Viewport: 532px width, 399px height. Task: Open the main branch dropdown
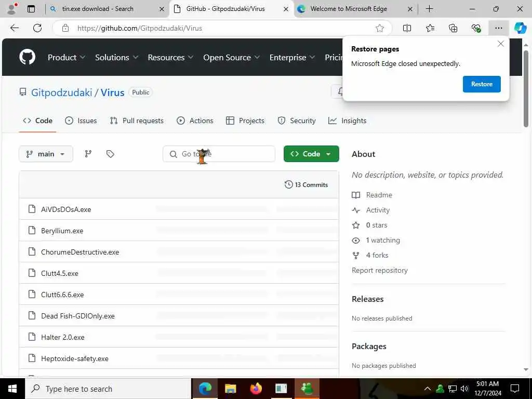46,154
